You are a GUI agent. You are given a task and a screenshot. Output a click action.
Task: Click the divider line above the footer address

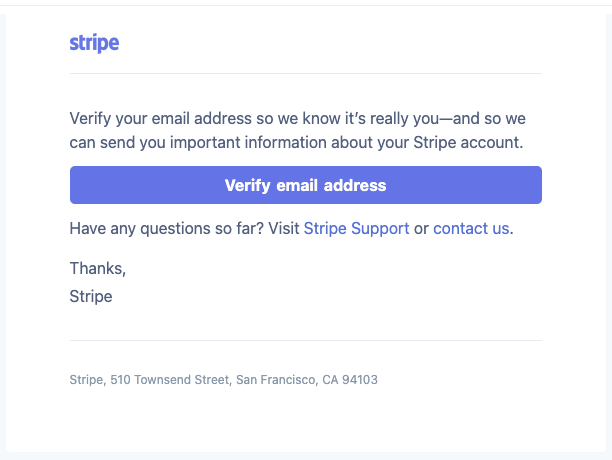click(306, 340)
